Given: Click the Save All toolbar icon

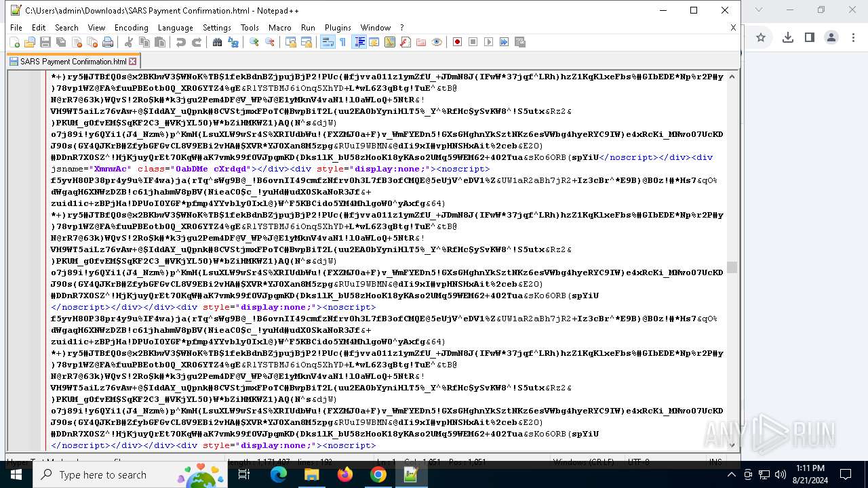Looking at the screenshot, I should [x=61, y=42].
